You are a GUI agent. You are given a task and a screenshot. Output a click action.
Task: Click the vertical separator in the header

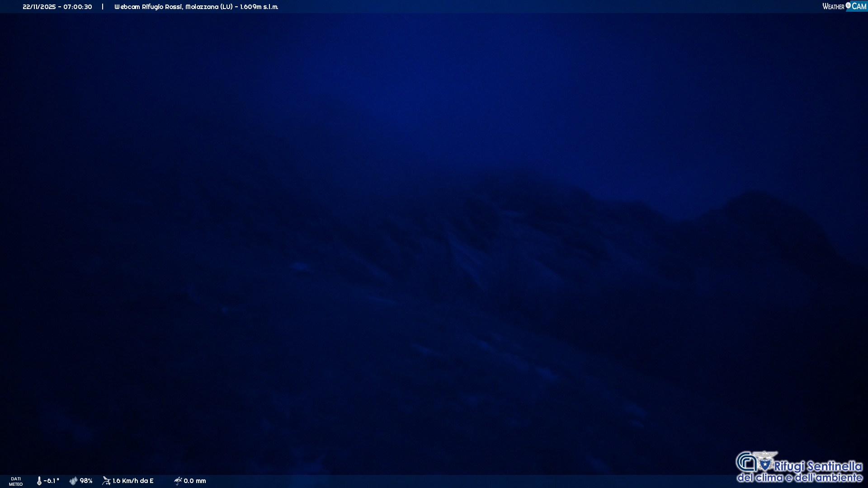pos(103,7)
